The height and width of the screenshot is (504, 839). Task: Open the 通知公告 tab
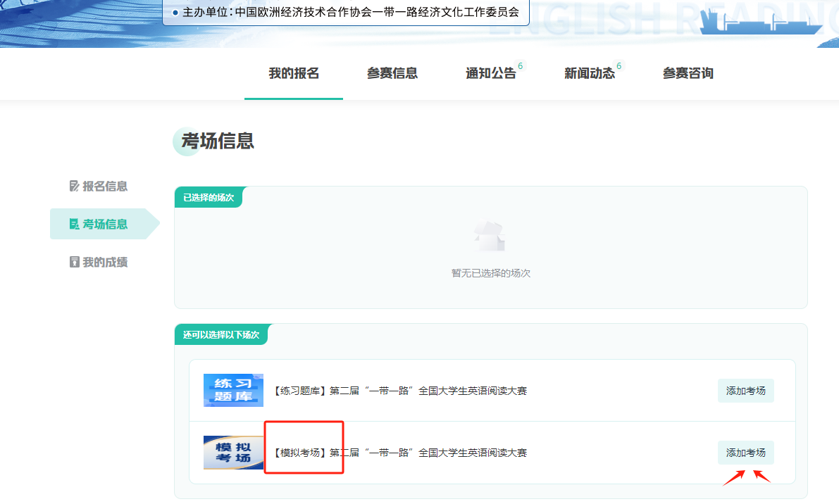tap(491, 73)
